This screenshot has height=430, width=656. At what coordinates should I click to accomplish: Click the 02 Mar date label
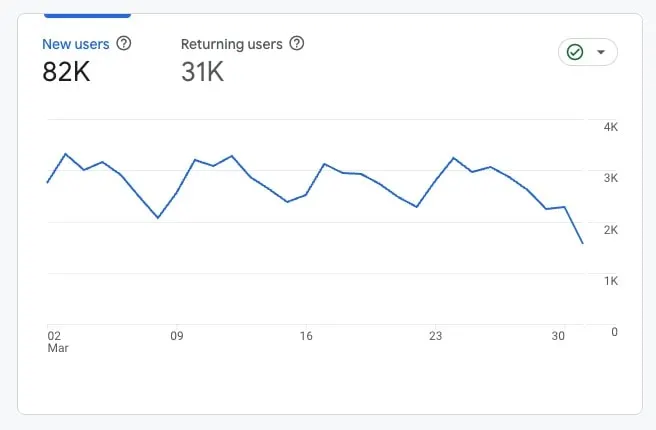point(58,342)
